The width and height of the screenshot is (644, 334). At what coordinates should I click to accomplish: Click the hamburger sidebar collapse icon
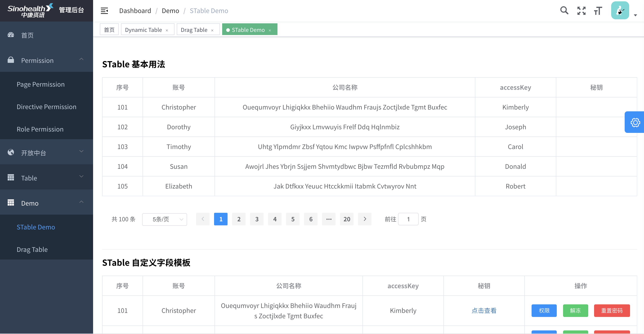point(104,11)
